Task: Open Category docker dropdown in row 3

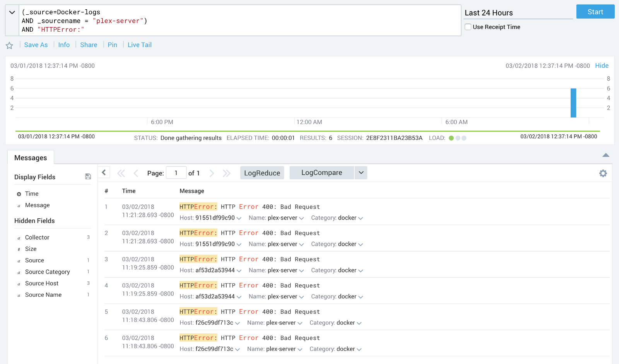Action: [361, 271]
